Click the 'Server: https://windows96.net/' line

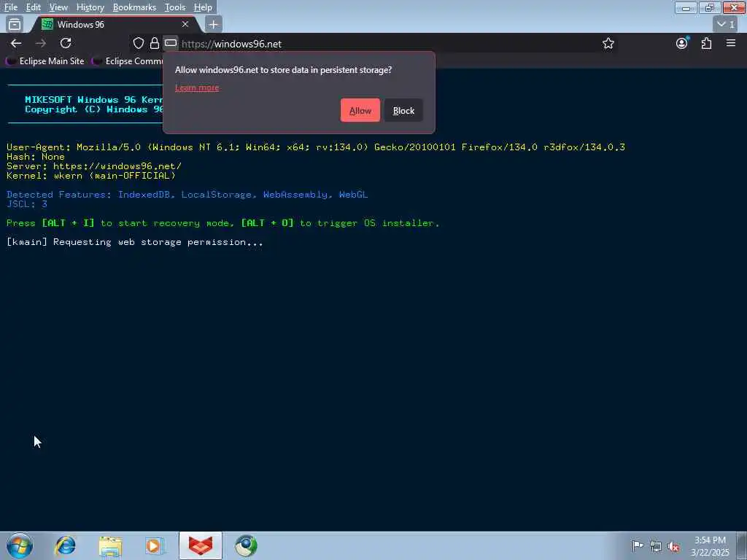pyautogui.click(x=94, y=166)
